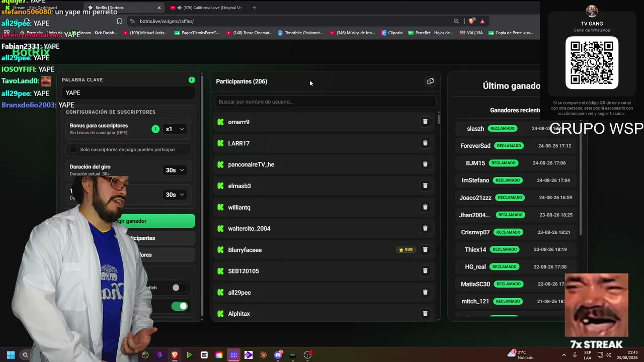Image resolution: width=644 pixels, height=362 pixels.
Task: Open the Tense Cinemat... bookmark
Action: 249,33
